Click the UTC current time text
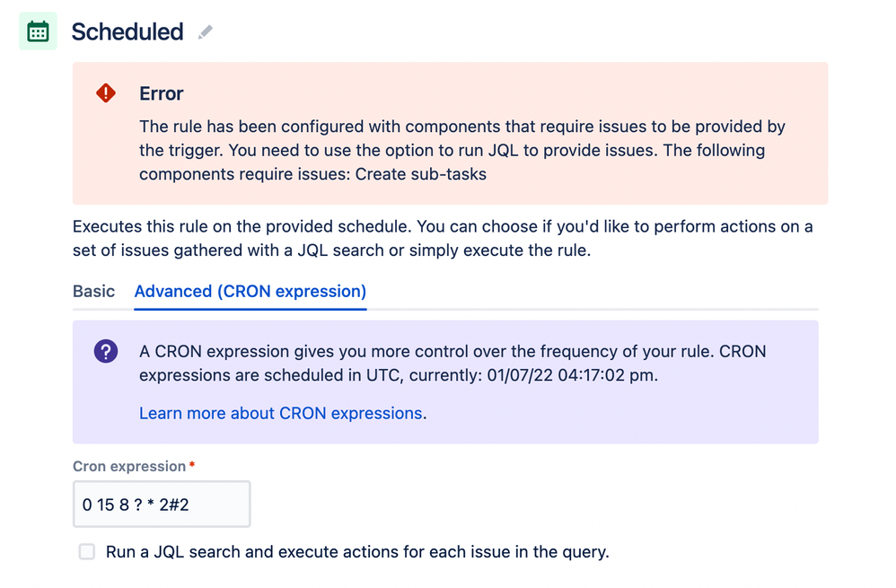Image resolution: width=896 pixels, height=588 pixels. tap(572, 375)
